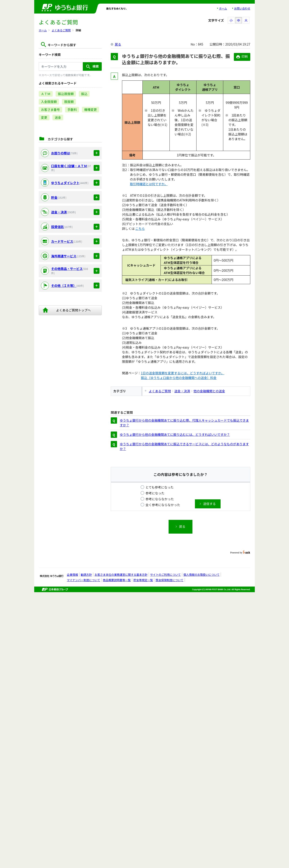Expand 送金・決済 category plus button

(x=97, y=212)
